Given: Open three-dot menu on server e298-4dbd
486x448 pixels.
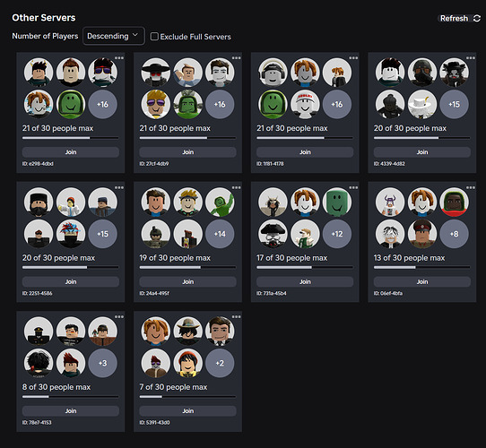Looking at the screenshot, I should pos(119,58).
